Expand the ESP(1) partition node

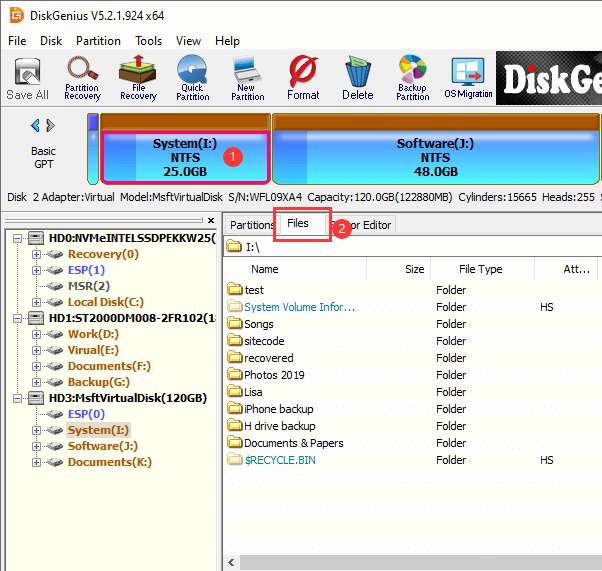(x=36, y=270)
